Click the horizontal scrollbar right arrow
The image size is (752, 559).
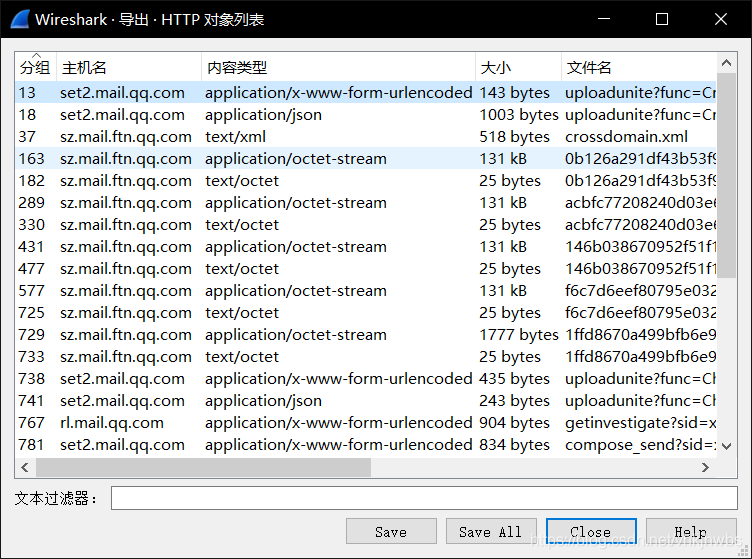706,467
